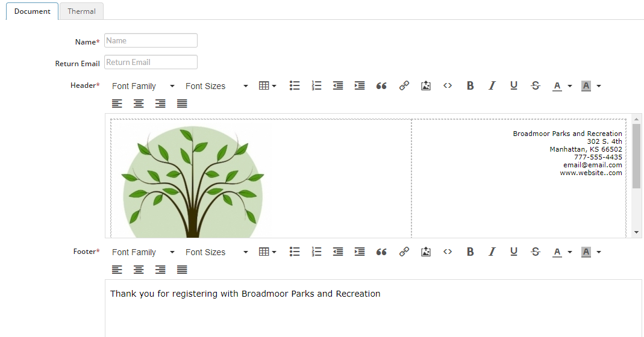
Task: Open Header Font Family dropdown
Action: (x=143, y=86)
